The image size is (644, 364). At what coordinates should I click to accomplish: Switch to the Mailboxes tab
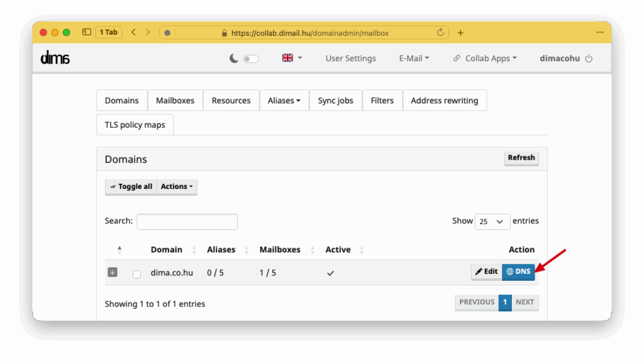tap(175, 101)
